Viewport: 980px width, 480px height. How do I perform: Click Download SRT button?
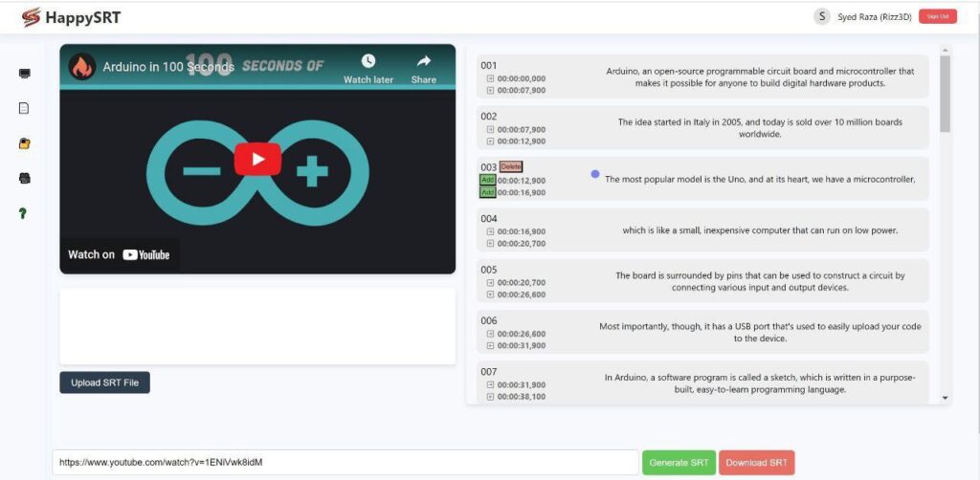pos(756,463)
